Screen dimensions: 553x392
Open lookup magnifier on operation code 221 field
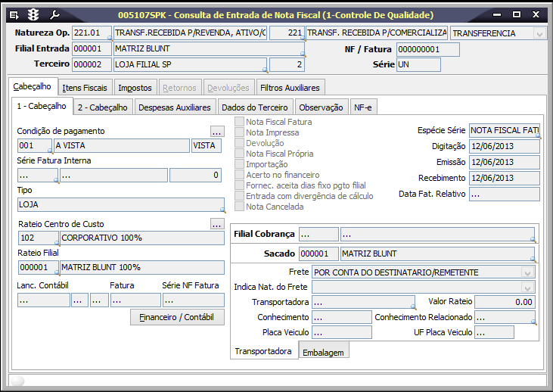point(303,38)
